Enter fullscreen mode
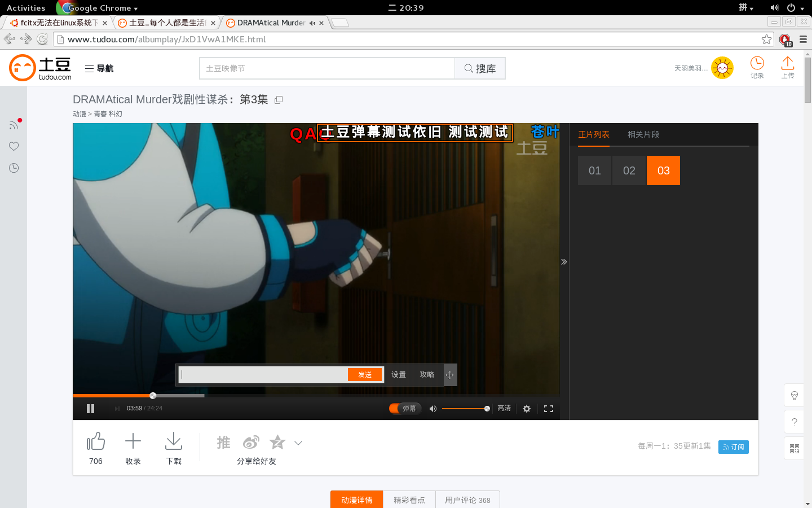This screenshot has height=508, width=812. [x=549, y=409]
